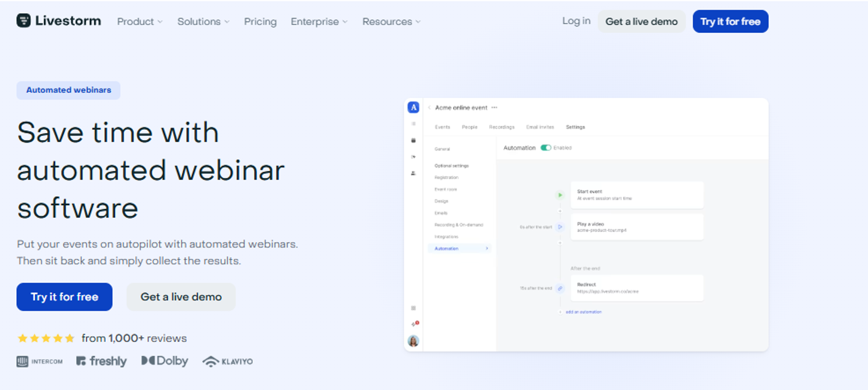Image resolution: width=868 pixels, height=390 pixels.
Task: Switch to the Events tab
Action: (x=443, y=127)
